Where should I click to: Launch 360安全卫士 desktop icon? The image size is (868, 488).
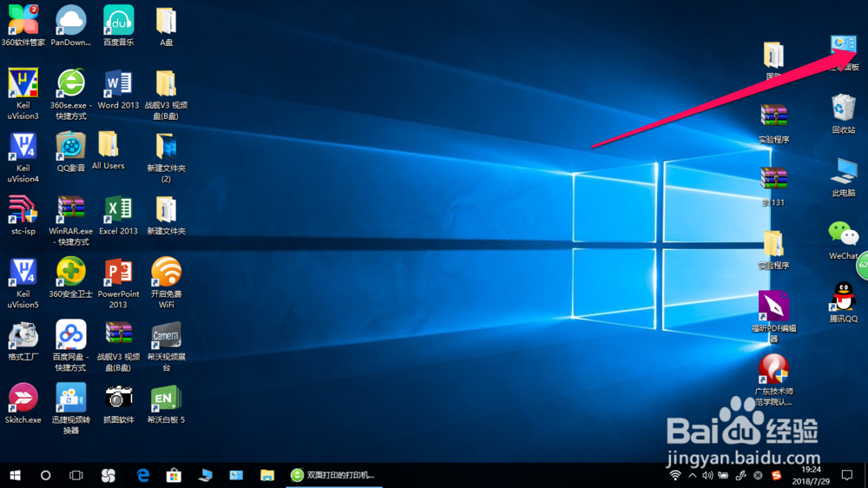(x=71, y=273)
